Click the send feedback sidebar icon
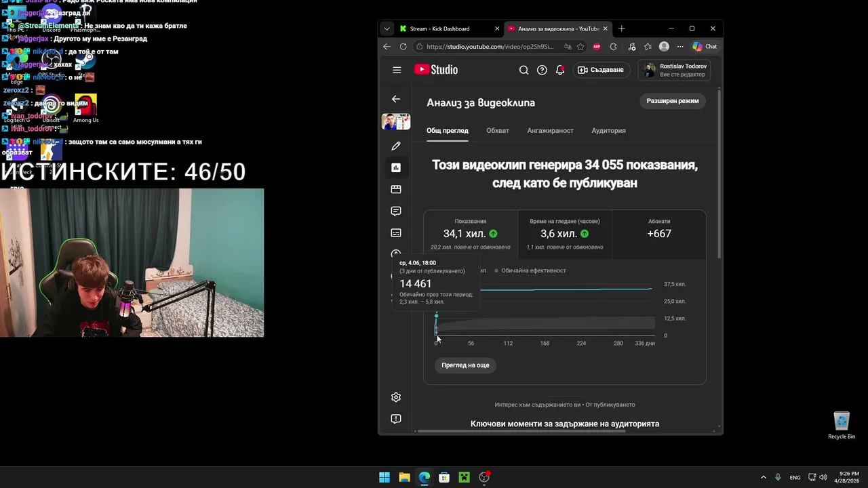868x488 pixels. 396,419
